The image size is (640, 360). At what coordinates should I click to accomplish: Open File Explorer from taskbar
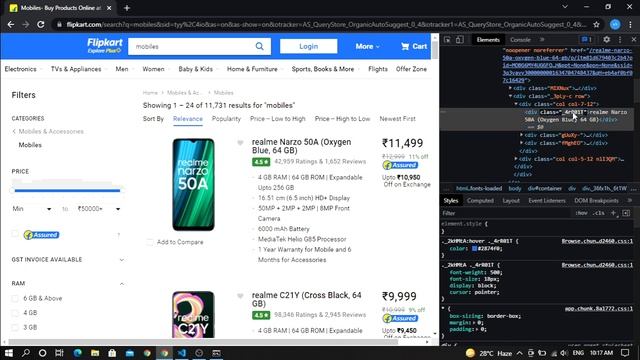pos(95,353)
